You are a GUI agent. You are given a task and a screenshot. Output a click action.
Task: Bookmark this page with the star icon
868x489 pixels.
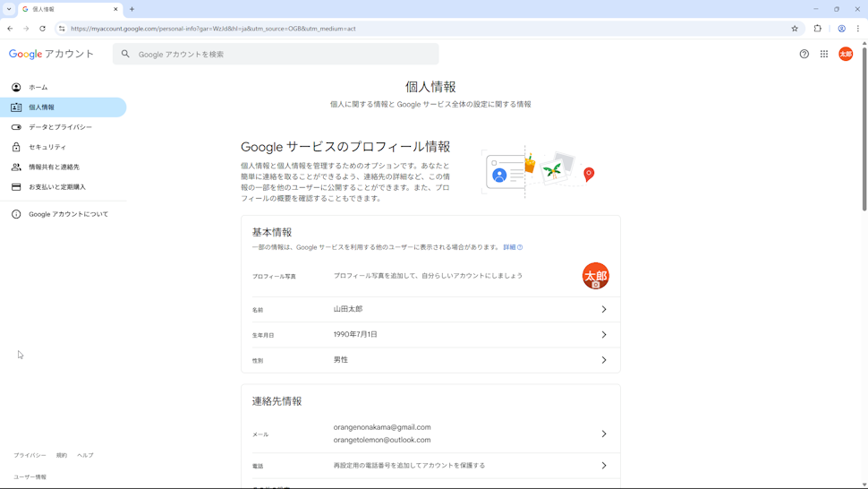coord(795,29)
